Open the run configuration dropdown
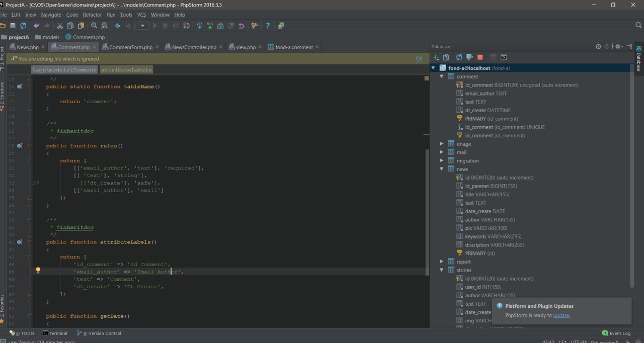 143,26
